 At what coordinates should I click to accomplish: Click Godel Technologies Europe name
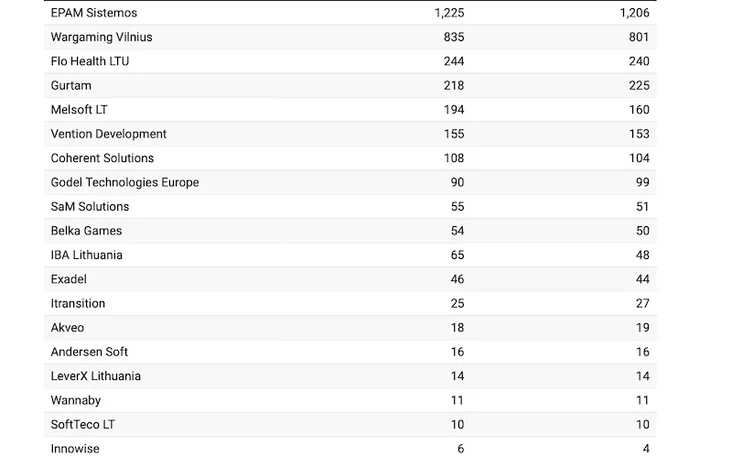pos(125,182)
